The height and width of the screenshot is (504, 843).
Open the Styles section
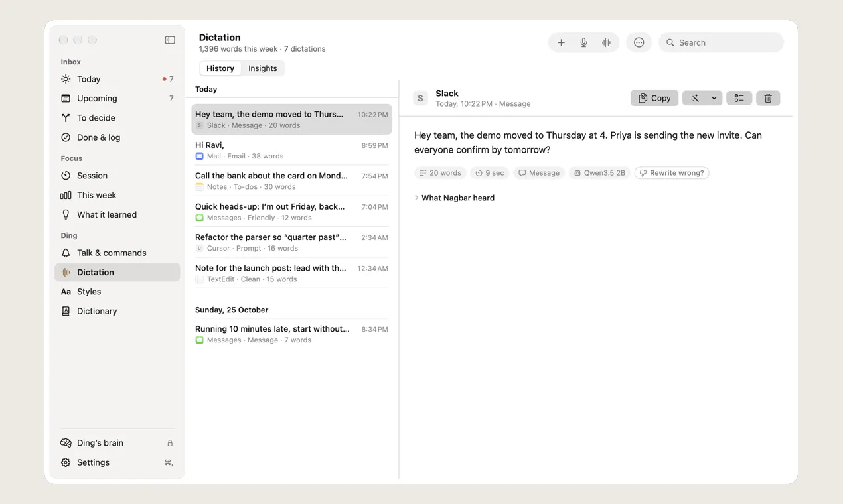[117, 292]
